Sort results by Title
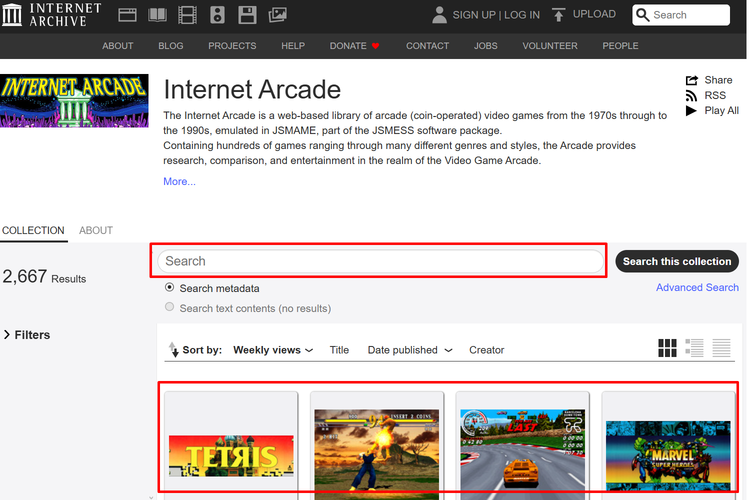750x500 pixels. click(x=339, y=350)
